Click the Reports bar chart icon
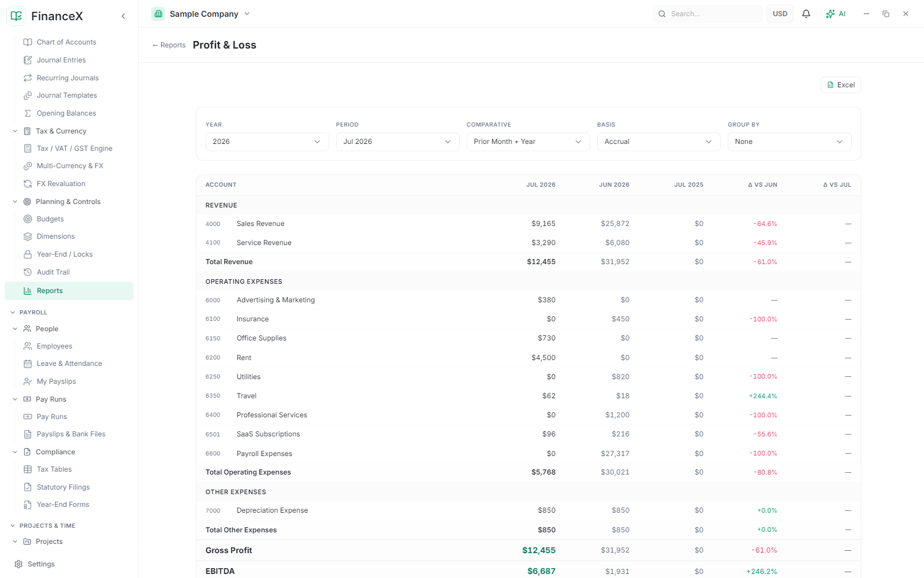Screen dimensions: 924x578 coord(28,291)
